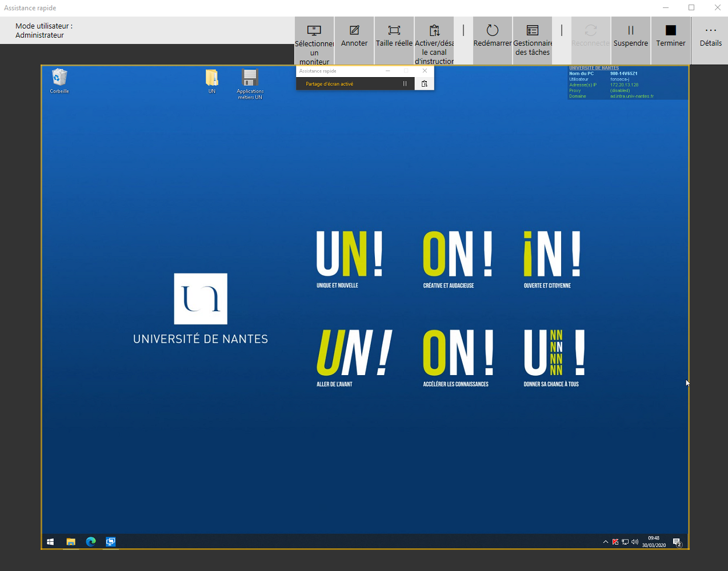Suspend the session with Suspendre
Screen dimensions: 728x571
pos(630,35)
